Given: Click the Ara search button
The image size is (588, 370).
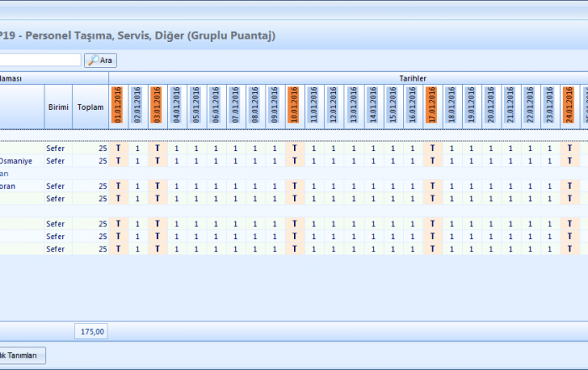Looking at the screenshot, I should tap(101, 60).
